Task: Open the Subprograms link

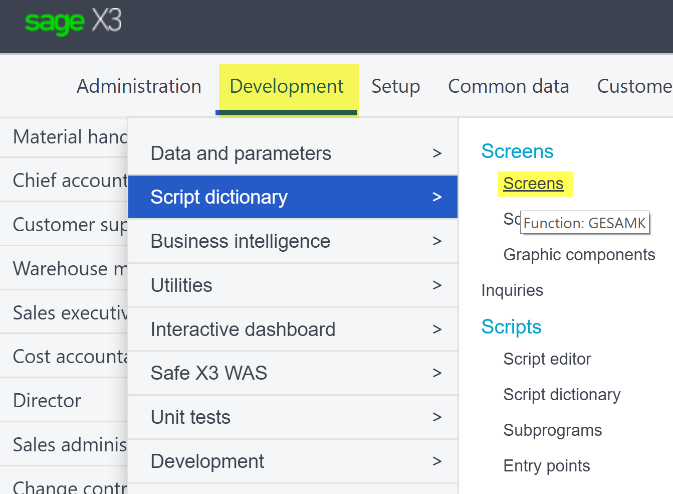Action: coord(552,430)
